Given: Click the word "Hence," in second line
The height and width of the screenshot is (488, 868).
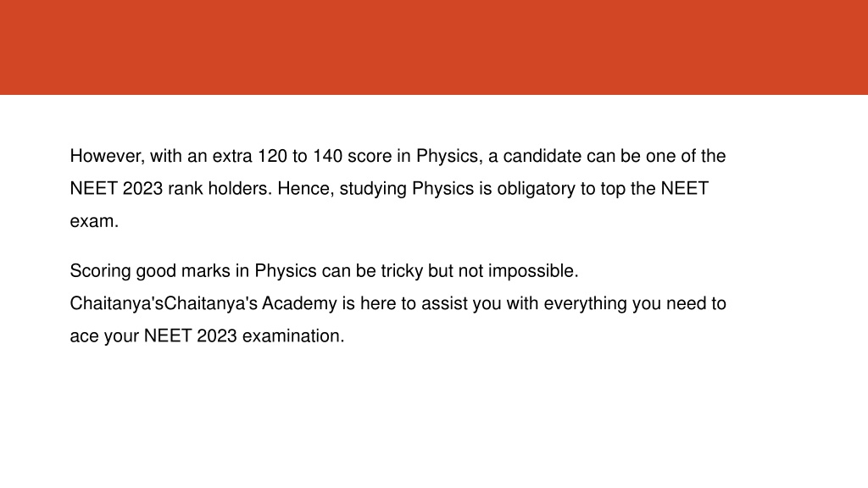Looking at the screenshot, I should tap(306, 189).
